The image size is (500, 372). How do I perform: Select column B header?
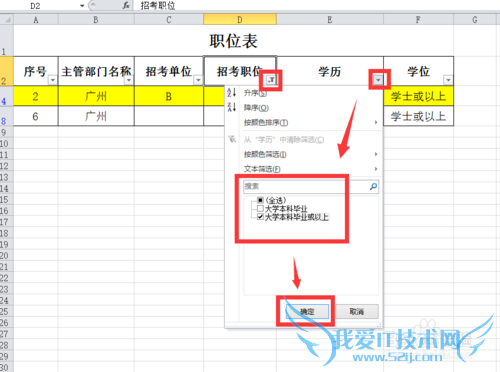click(x=96, y=20)
